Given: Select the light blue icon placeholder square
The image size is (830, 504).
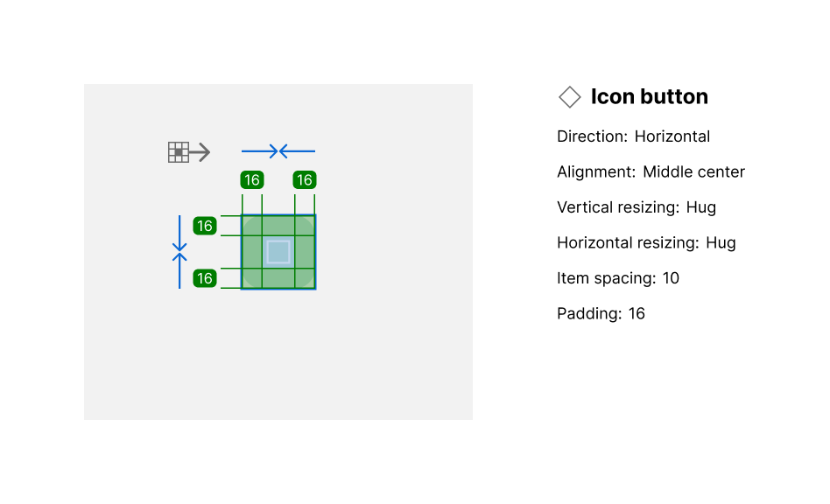Looking at the screenshot, I should coord(278,252).
